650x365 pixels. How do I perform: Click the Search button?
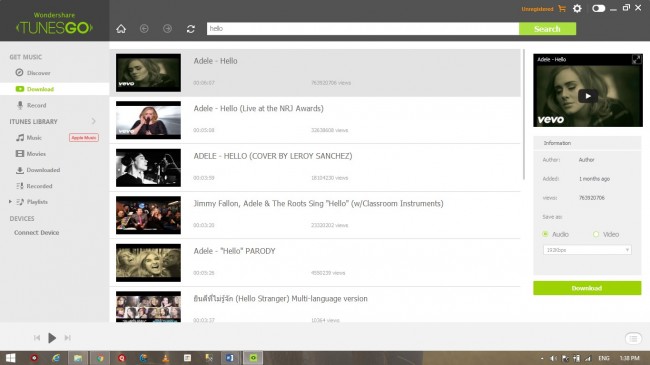547,29
